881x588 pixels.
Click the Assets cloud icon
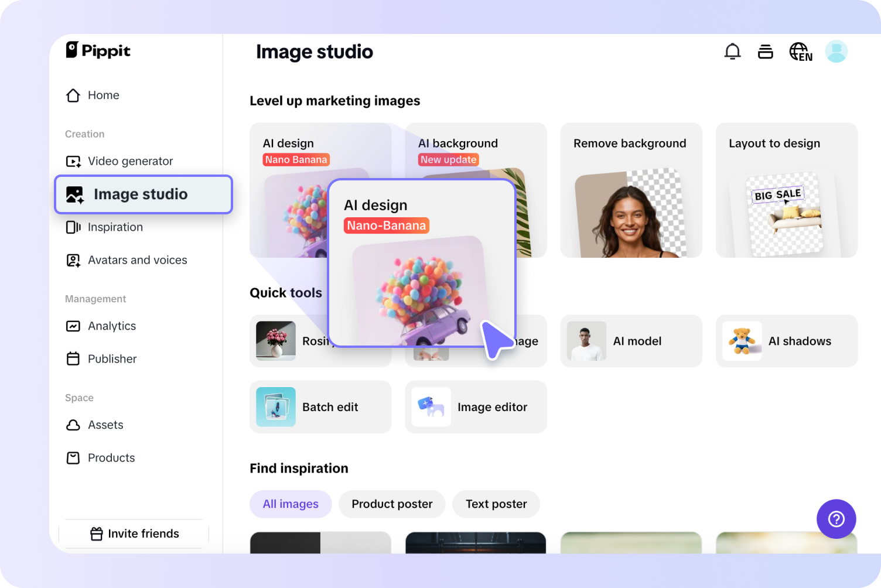pyautogui.click(x=73, y=425)
